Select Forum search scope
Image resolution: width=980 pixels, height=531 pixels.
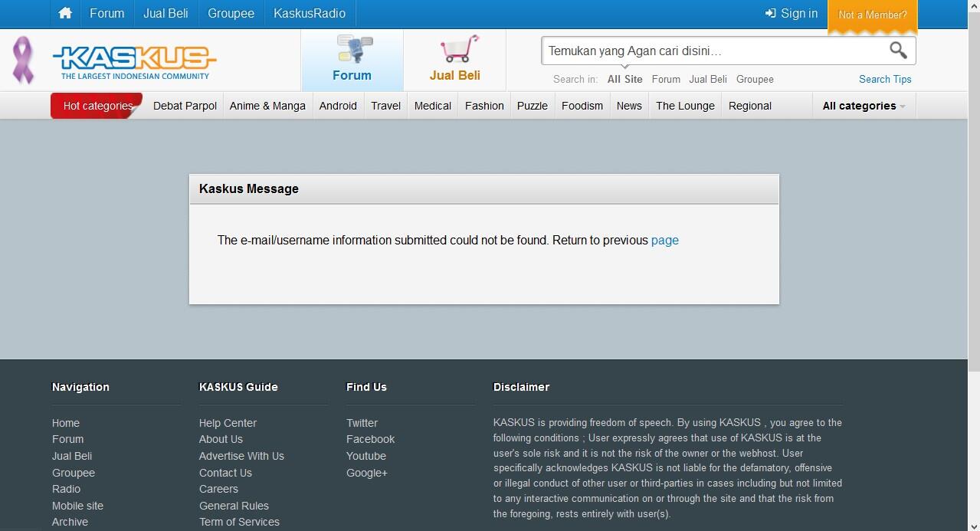click(x=666, y=79)
